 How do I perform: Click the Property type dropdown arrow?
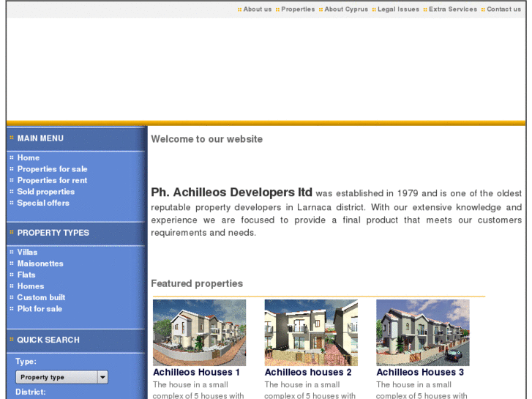pyautogui.click(x=102, y=377)
